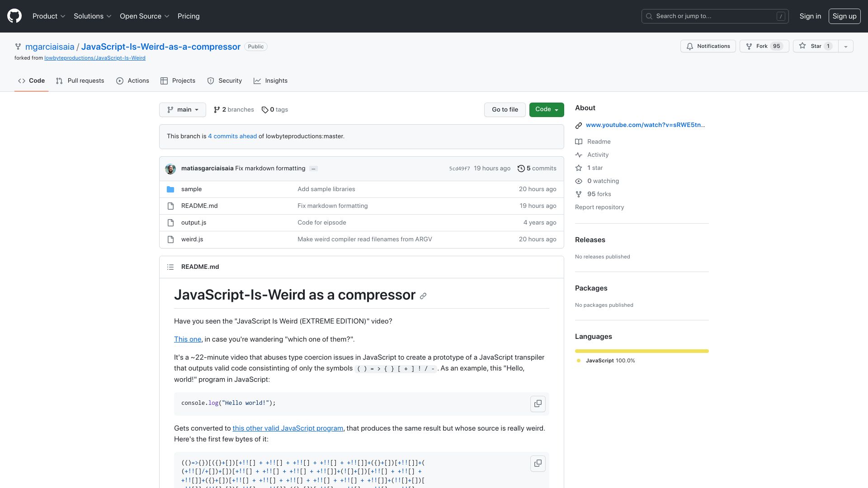Click the sample folder icon
Image resolution: width=868 pixels, height=488 pixels.
click(170, 189)
